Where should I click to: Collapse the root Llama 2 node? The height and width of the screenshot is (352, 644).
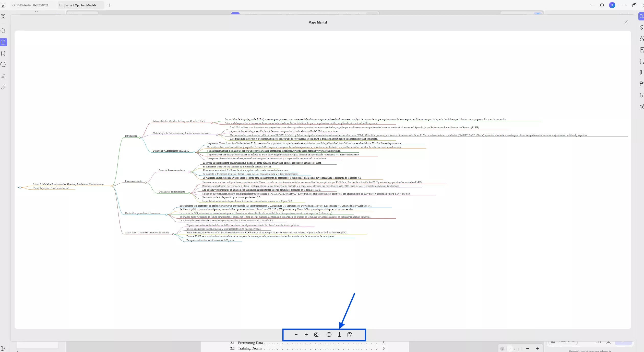click(x=112, y=186)
